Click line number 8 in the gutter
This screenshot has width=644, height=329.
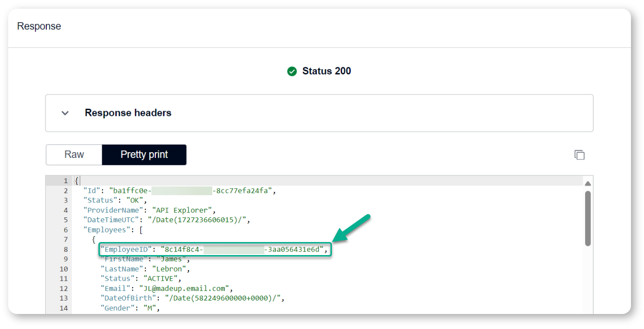coord(65,249)
